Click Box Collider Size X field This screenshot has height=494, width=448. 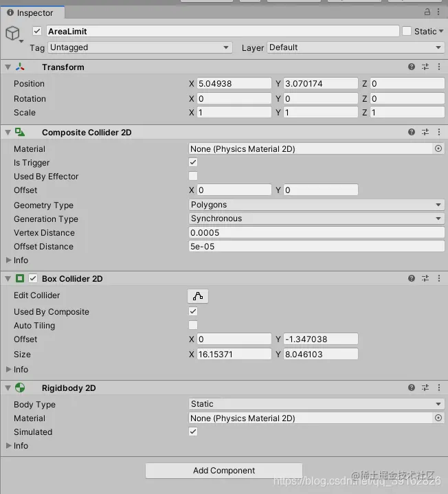(234, 354)
